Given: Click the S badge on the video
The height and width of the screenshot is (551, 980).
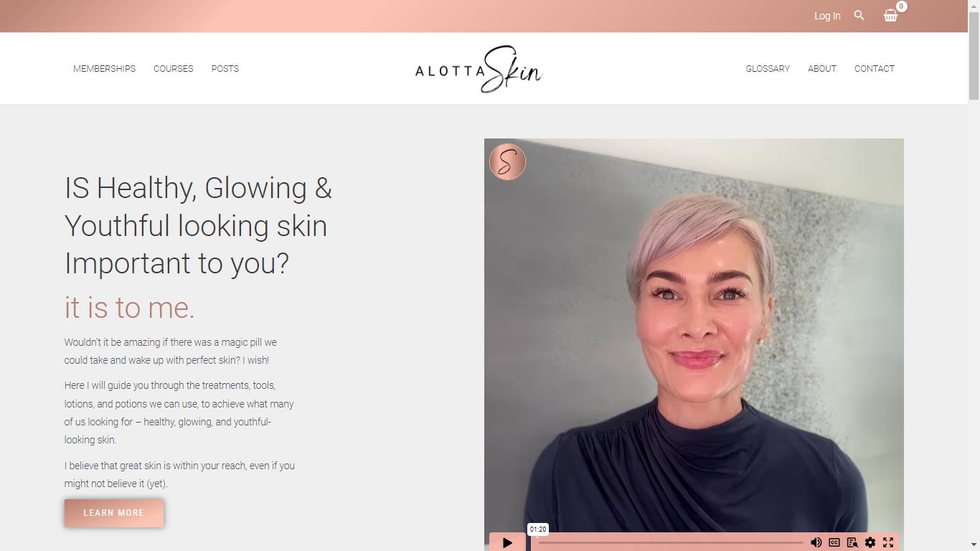Looking at the screenshot, I should pyautogui.click(x=507, y=161).
